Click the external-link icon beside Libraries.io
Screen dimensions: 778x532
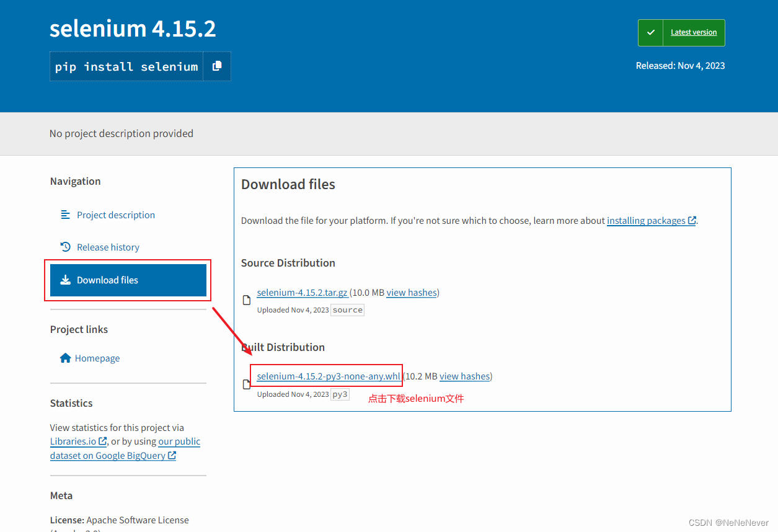(103, 441)
